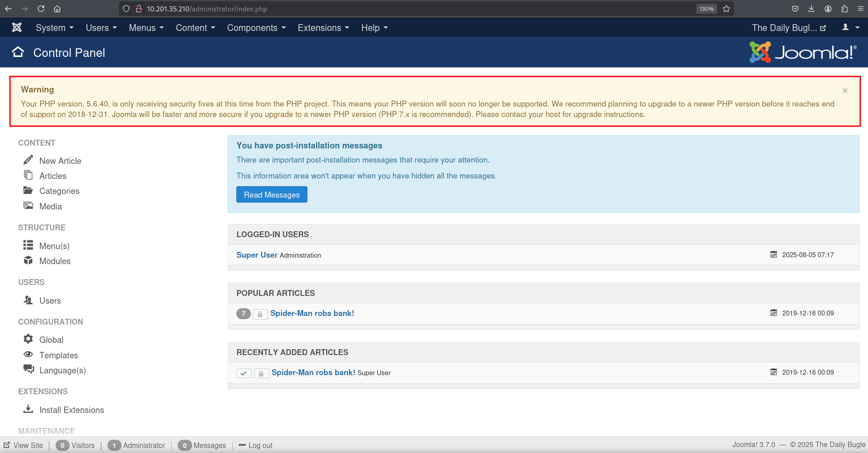Click the Joomla logo icon in the menu bar

(x=17, y=28)
